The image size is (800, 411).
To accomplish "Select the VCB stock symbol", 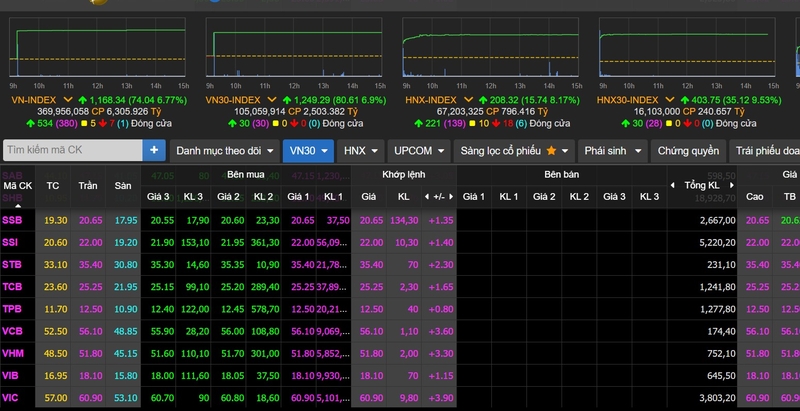I will click(12, 331).
